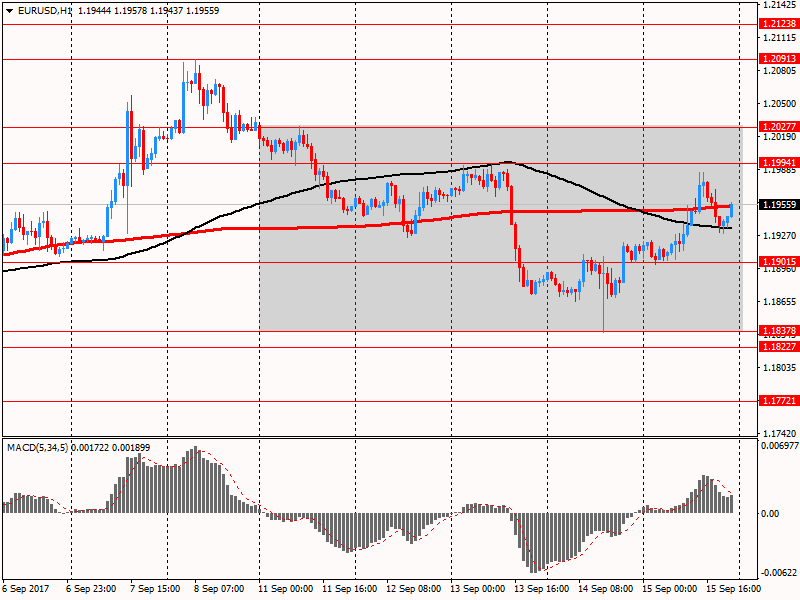The width and height of the screenshot is (800, 600).
Task: Select the 1.20500 price scale value
Action: 780,104
